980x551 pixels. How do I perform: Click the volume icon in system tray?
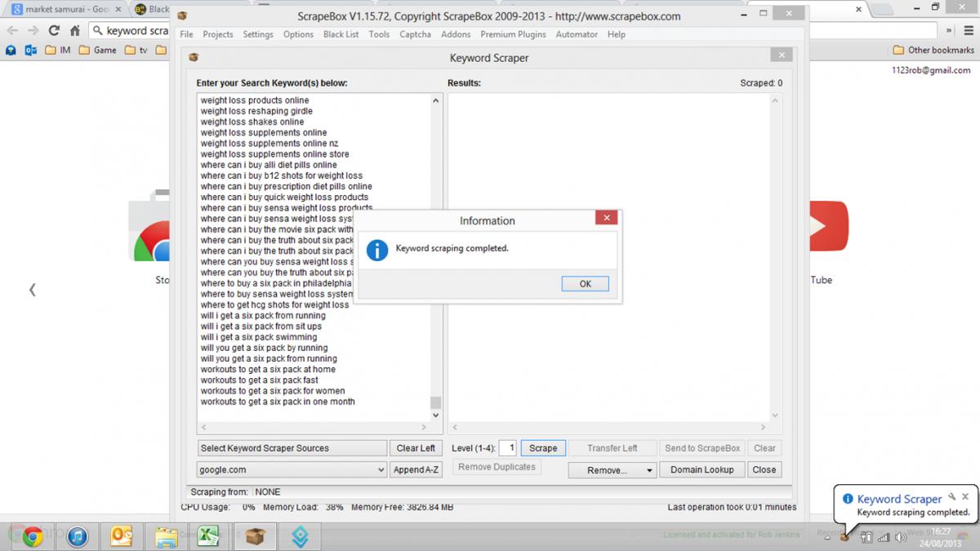[x=901, y=537]
